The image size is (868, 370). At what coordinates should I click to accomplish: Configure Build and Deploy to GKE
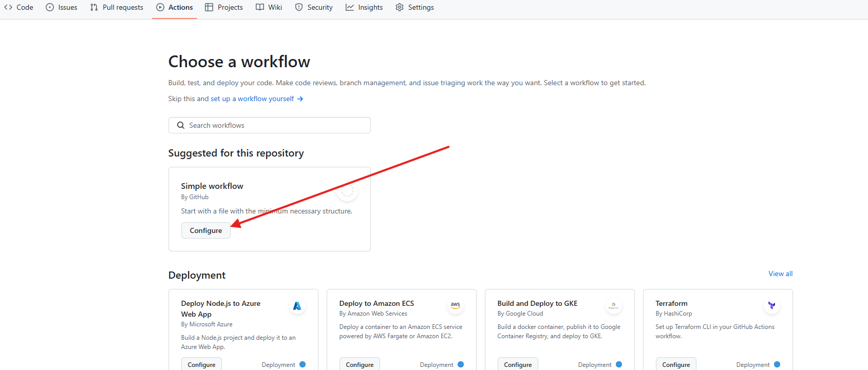[518, 364]
